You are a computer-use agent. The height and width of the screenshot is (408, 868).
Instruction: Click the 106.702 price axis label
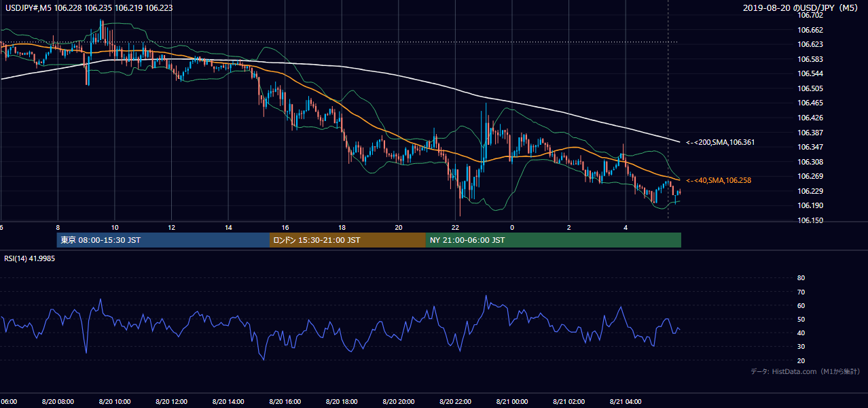coord(810,15)
